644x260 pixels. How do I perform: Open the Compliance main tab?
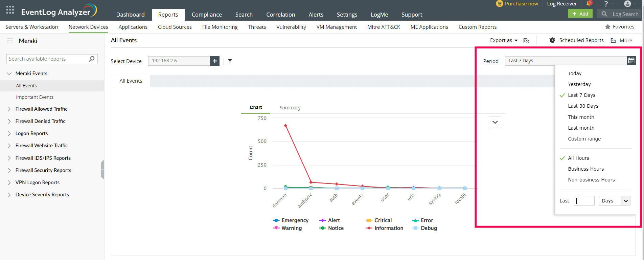coord(207,15)
